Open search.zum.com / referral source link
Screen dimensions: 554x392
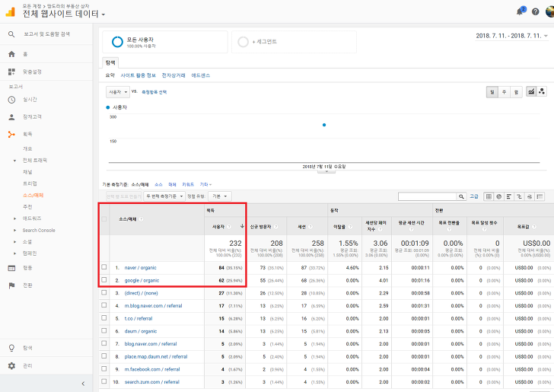[152, 382]
